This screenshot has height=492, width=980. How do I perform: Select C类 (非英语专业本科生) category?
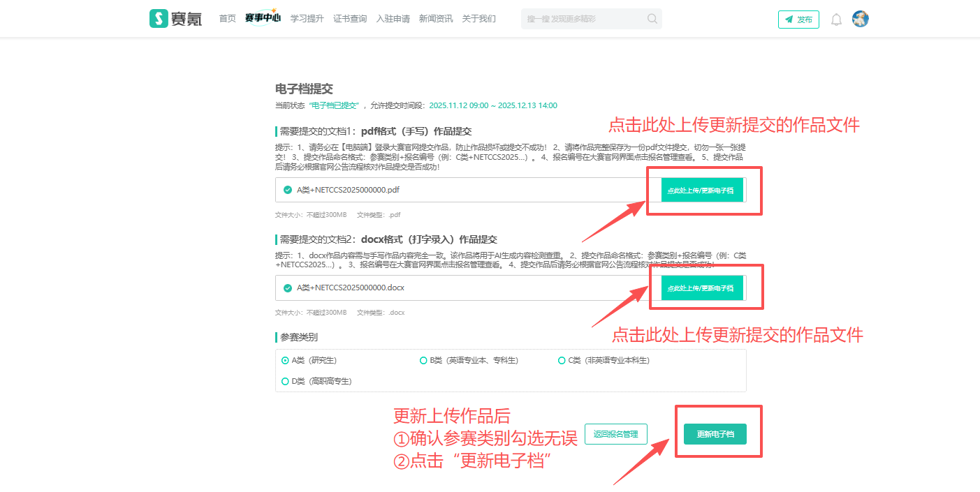point(562,360)
